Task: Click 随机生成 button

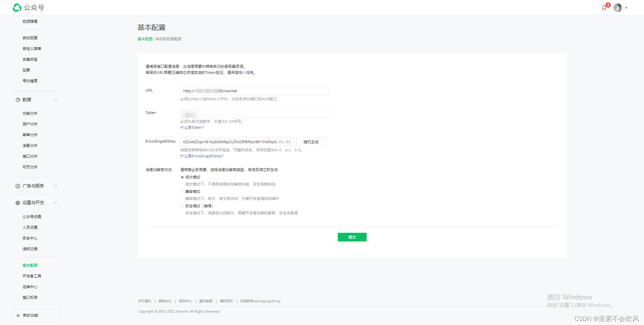Action: [311, 142]
